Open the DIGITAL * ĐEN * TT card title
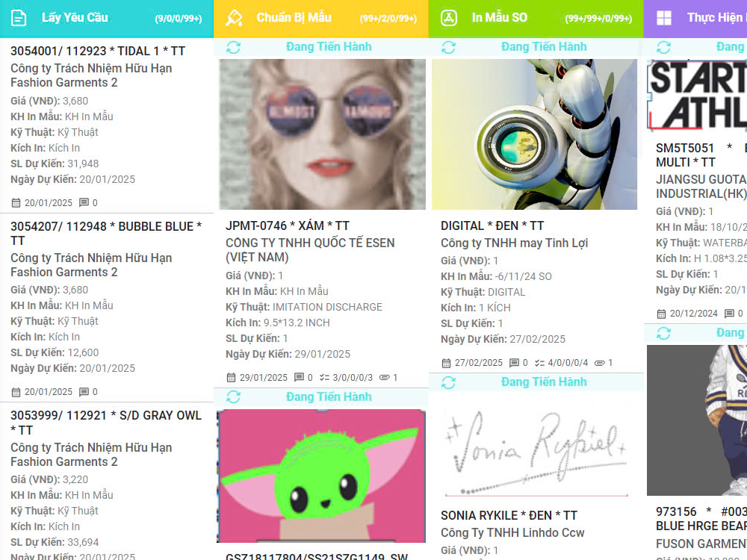This screenshot has height=560, width=747. (492, 225)
